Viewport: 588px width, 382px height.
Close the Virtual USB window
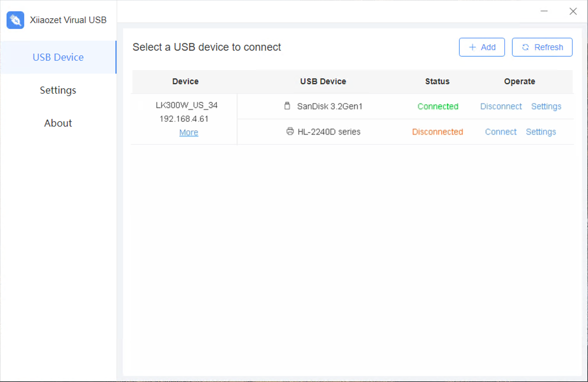573,11
